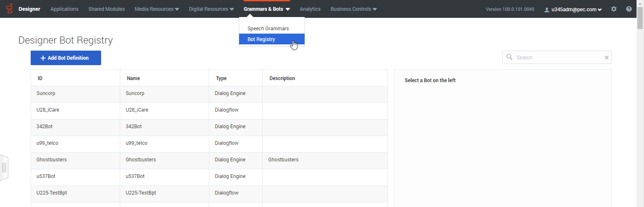Click u537Bot in the Name column

pyautogui.click(x=135, y=176)
